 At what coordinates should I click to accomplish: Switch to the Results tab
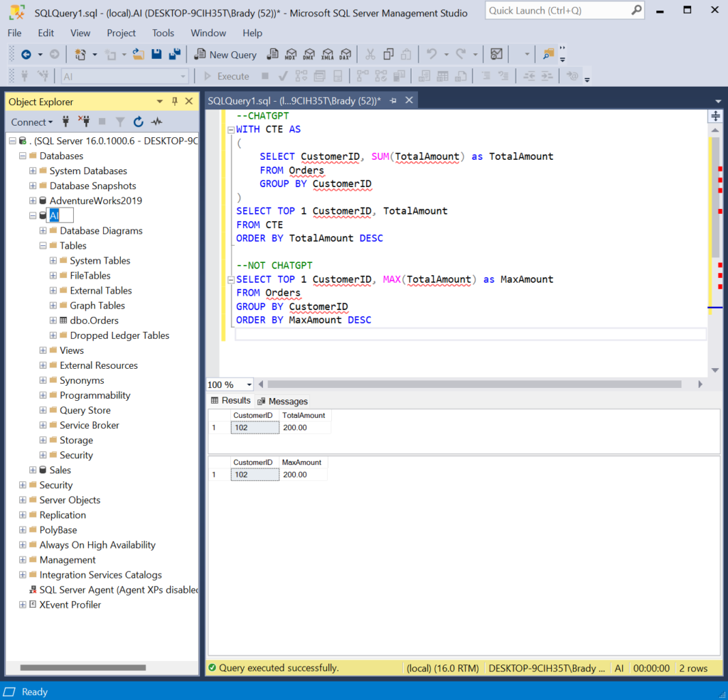pos(231,401)
